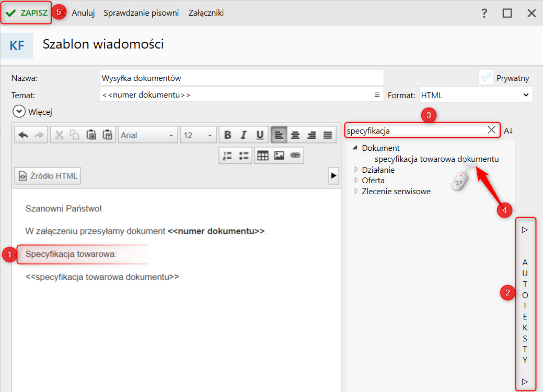This screenshot has width=543, height=392.
Task: Click the Paste as plain text icon
Action: 108,135
